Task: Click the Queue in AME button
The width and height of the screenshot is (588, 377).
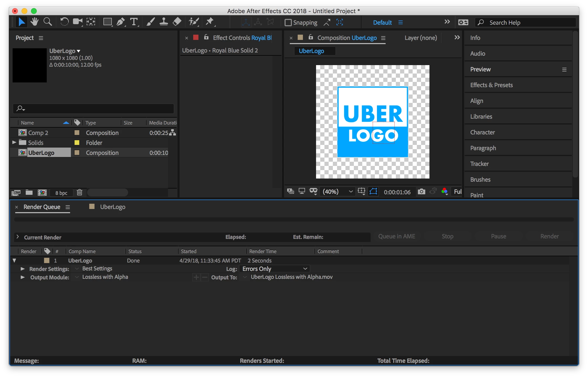Action: pyautogui.click(x=396, y=237)
